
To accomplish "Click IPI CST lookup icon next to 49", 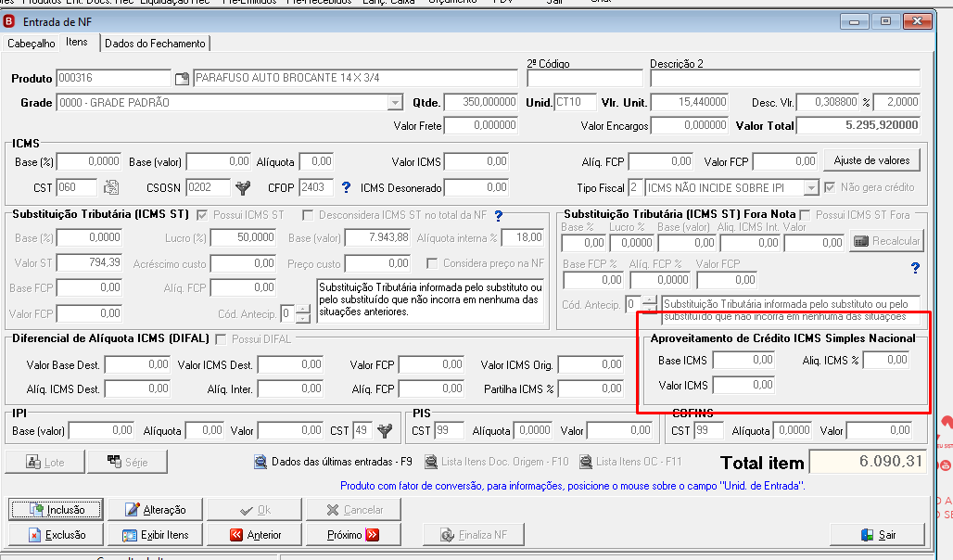I will click(384, 430).
